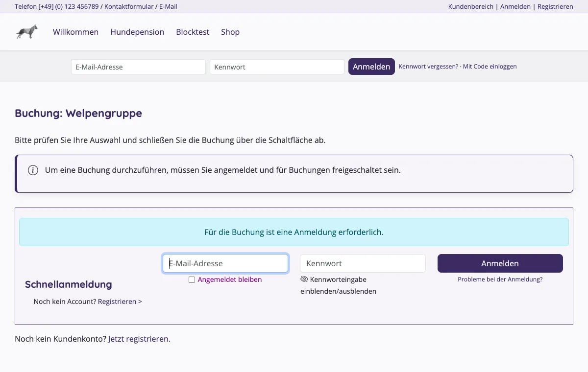Focus the Schnellanmeldung Kennwort field
588x372 pixels.
[x=363, y=263]
